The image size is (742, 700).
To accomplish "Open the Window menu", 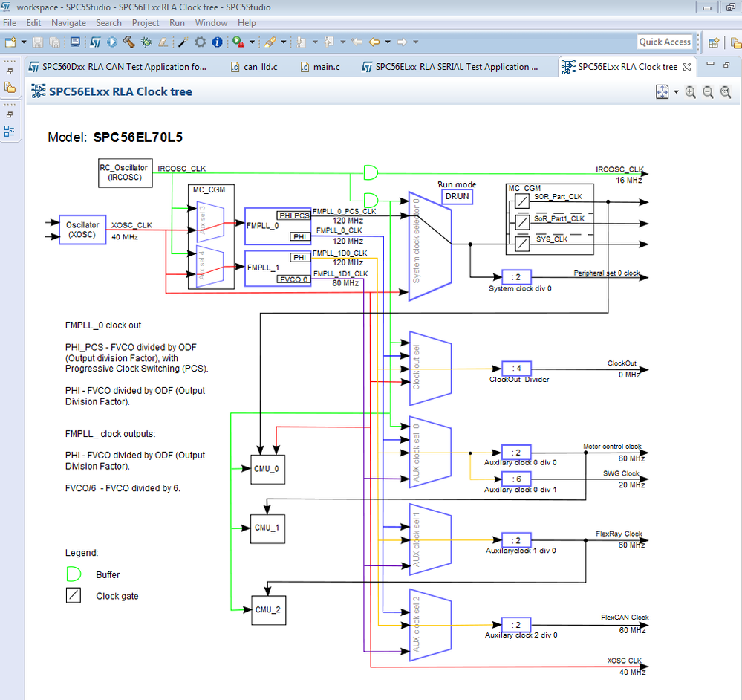I will coord(211,23).
